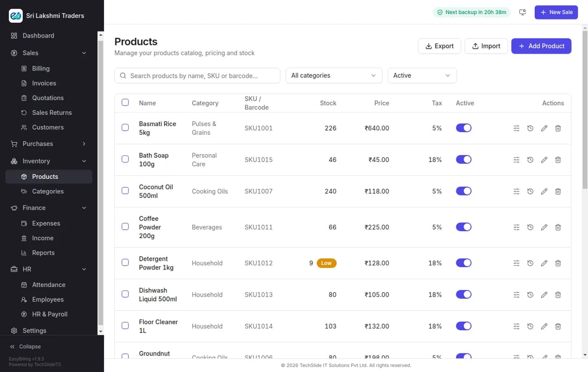Click the Add Product button
The image size is (588, 372).
coord(541,46)
